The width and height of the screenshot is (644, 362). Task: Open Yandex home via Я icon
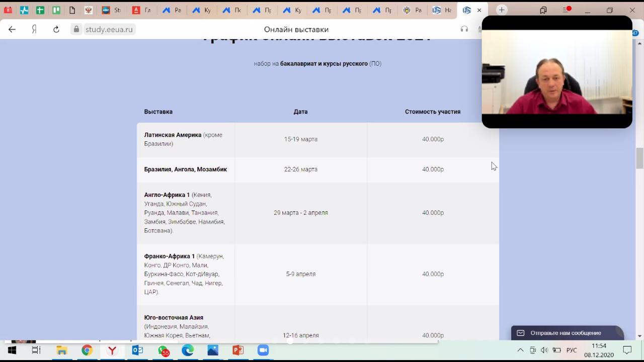point(34,29)
